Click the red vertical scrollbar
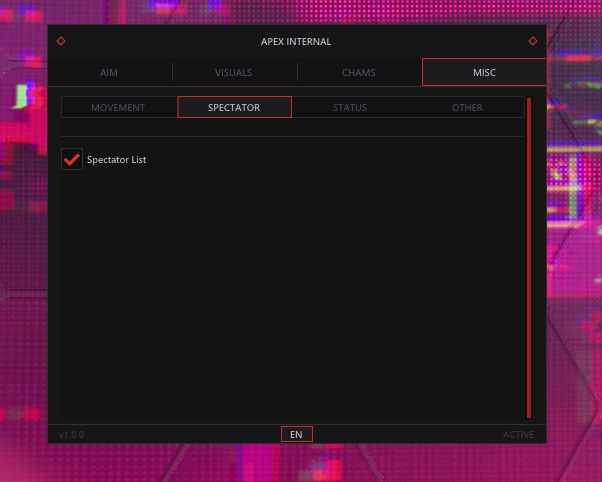This screenshot has width=602, height=482. pyautogui.click(x=529, y=258)
